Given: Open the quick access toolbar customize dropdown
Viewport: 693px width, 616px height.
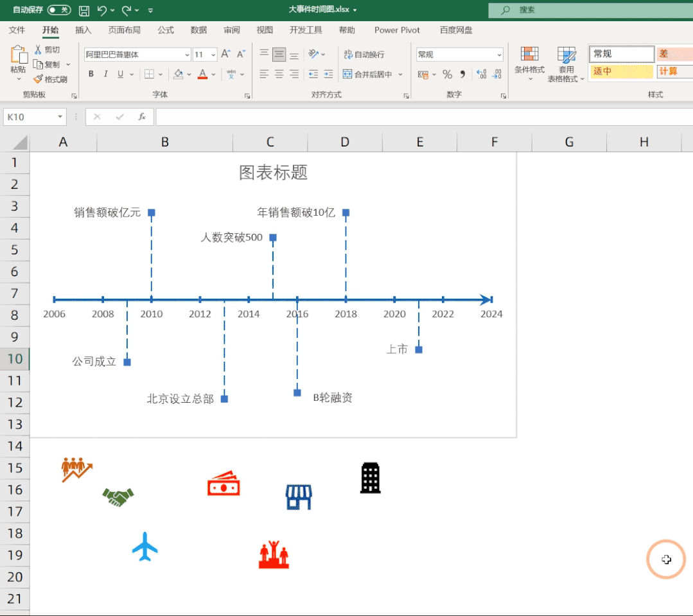Looking at the screenshot, I should (x=151, y=10).
